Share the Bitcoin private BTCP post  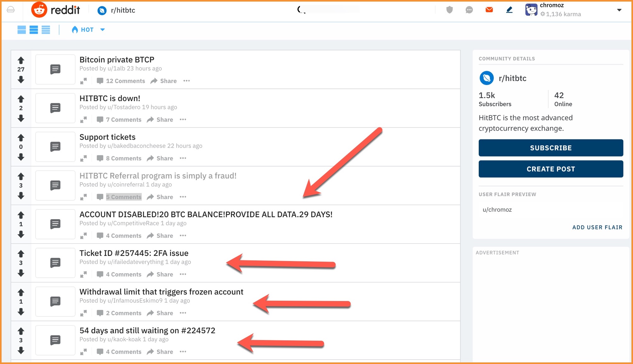click(x=164, y=81)
